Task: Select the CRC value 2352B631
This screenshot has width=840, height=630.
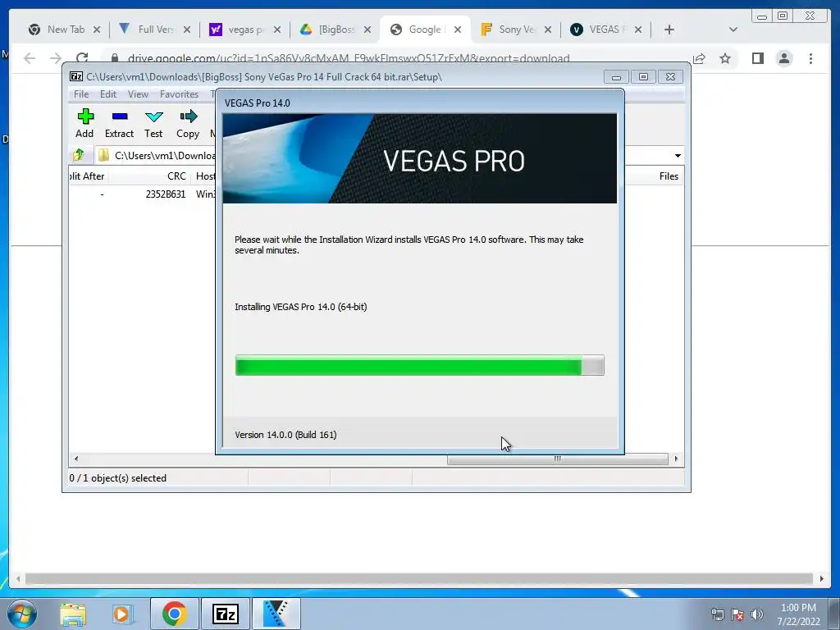Action: [166, 194]
